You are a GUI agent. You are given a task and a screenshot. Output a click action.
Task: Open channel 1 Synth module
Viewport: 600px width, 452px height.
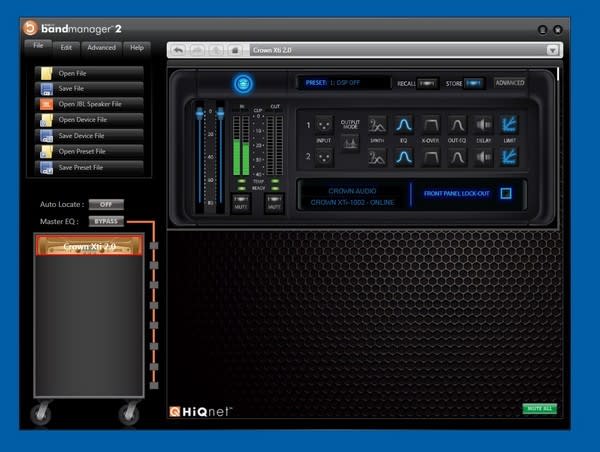[x=377, y=125]
